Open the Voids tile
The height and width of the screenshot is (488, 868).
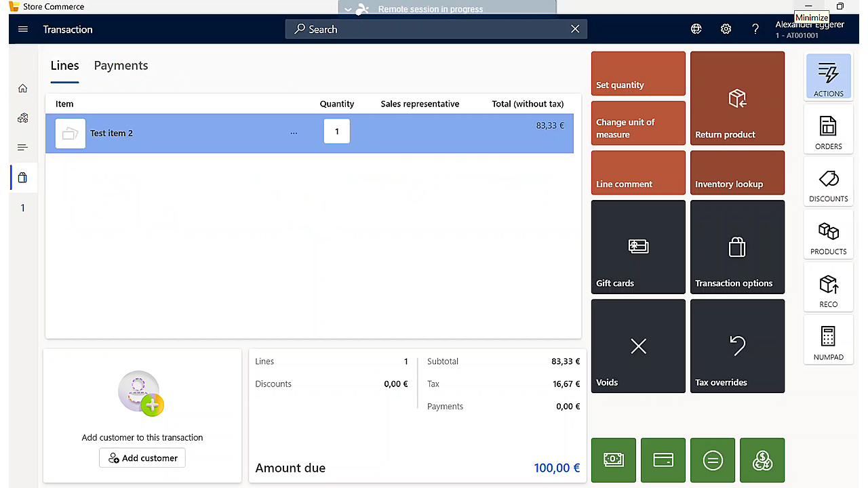pyautogui.click(x=638, y=346)
